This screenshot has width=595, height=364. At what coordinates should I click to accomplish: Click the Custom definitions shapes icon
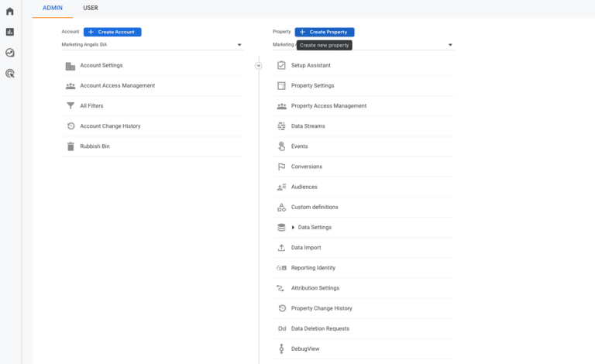click(x=281, y=207)
